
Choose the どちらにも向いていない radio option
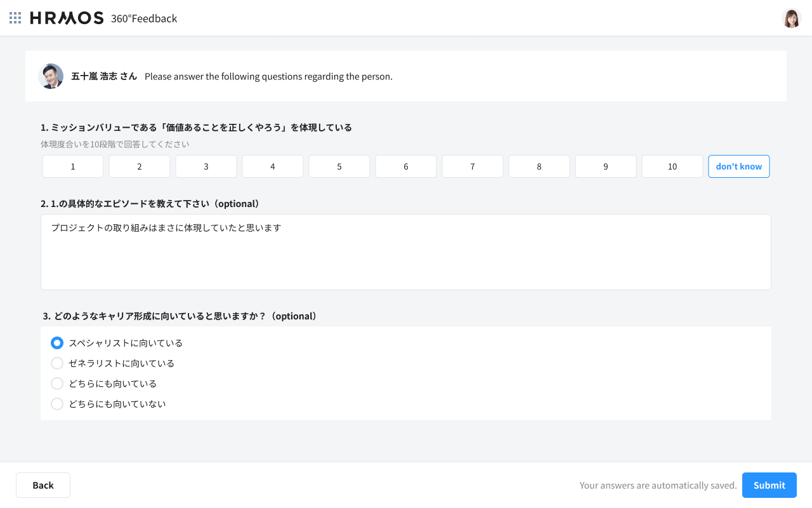point(57,404)
